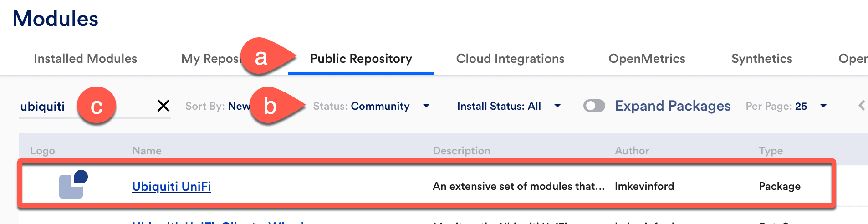Viewport: 868px width, 224px height.
Task: Click the Expand Packages label
Action: point(673,106)
